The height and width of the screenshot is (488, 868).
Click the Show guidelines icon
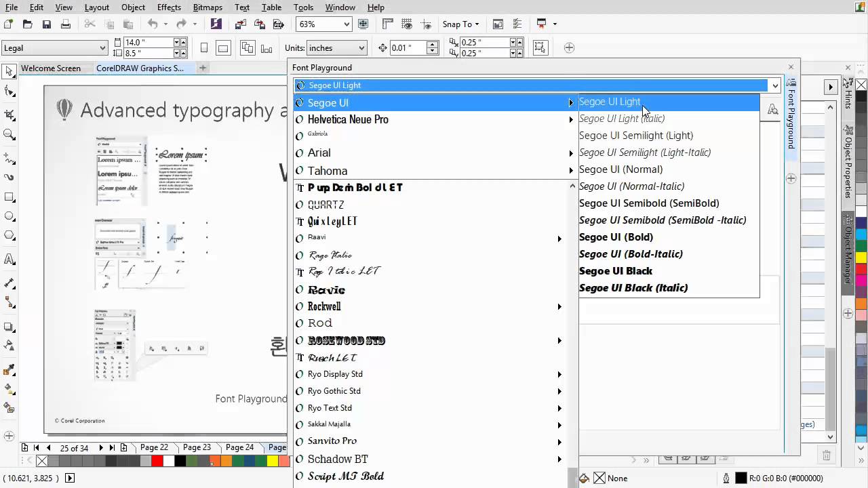(x=425, y=24)
